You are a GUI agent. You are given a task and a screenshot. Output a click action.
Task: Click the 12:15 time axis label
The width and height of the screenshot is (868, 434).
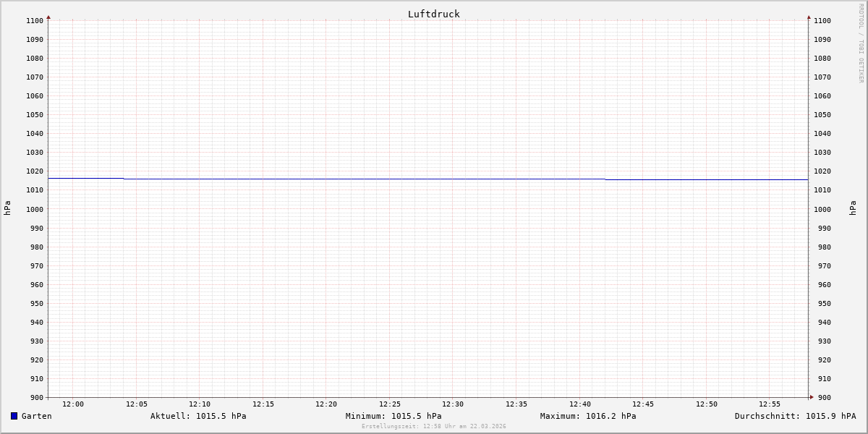[x=263, y=404]
